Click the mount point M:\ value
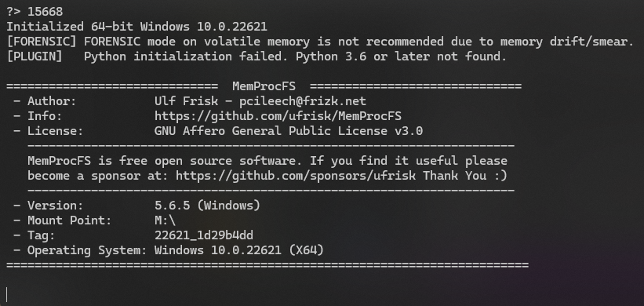The width and height of the screenshot is (644, 306). pos(165,220)
